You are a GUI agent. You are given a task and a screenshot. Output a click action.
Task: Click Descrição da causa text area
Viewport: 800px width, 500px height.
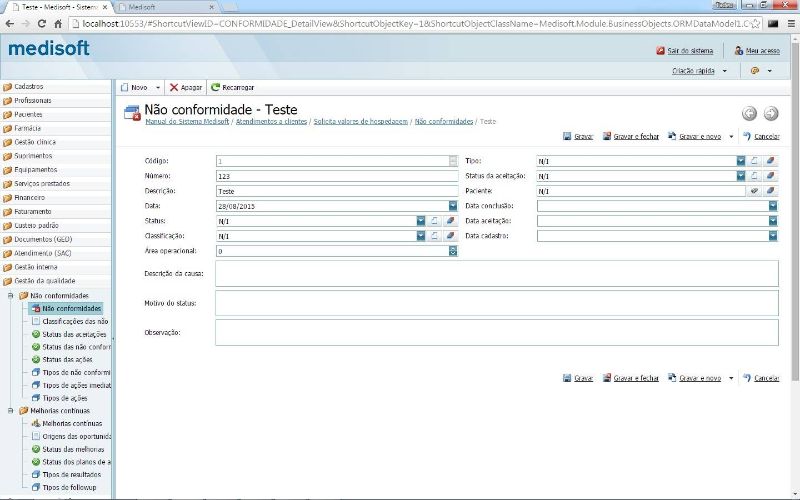[496, 273]
